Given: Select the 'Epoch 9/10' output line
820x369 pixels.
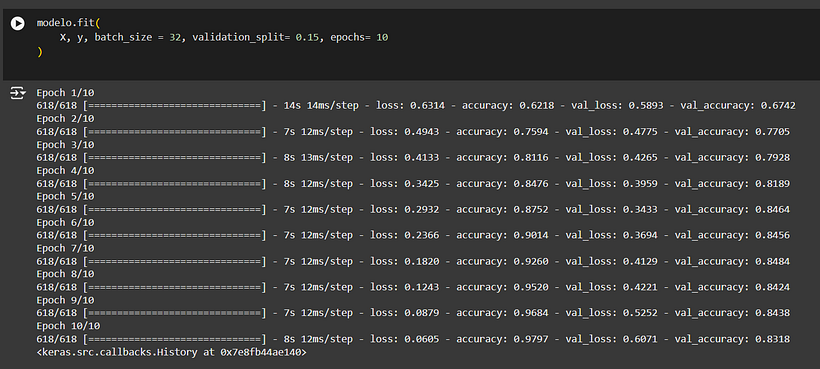Looking at the screenshot, I should pyautogui.click(x=65, y=300).
